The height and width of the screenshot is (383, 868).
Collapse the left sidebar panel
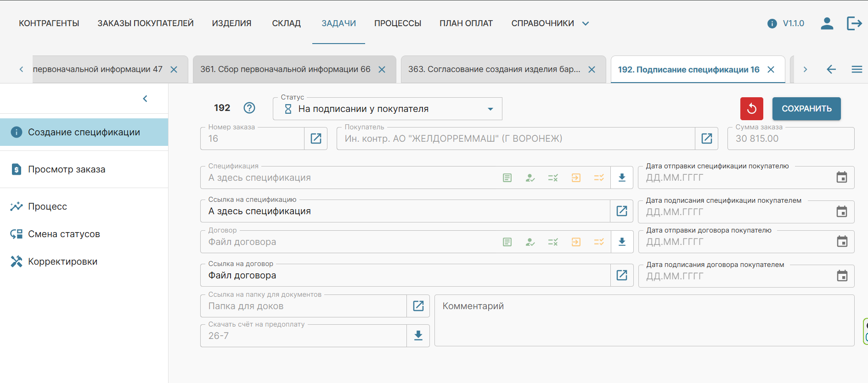click(x=145, y=99)
